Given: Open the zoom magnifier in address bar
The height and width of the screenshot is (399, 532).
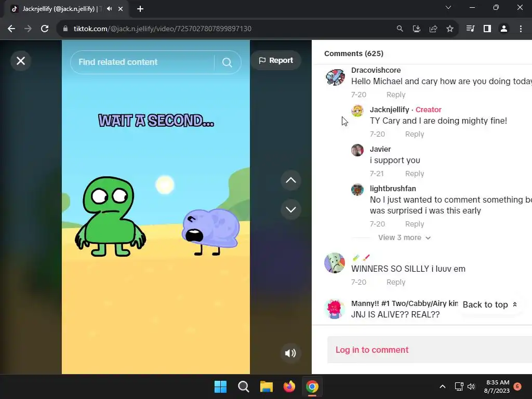Looking at the screenshot, I should pos(400,29).
